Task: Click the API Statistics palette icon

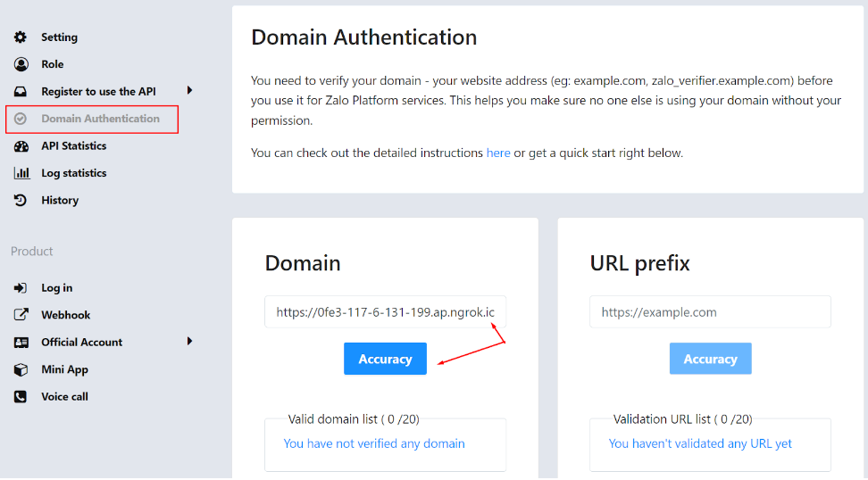Action: [x=21, y=146]
